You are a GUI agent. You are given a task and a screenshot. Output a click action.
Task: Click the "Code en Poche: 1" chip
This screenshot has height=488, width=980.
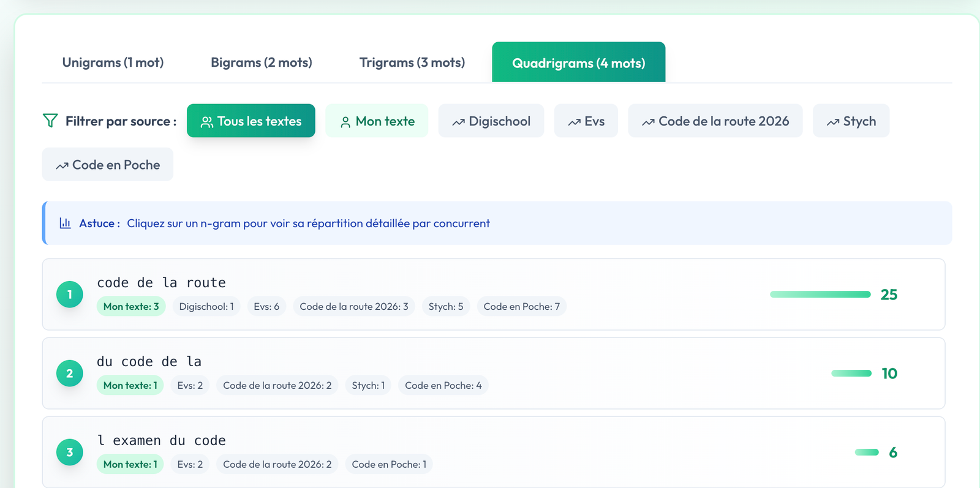click(x=389, y=464)
